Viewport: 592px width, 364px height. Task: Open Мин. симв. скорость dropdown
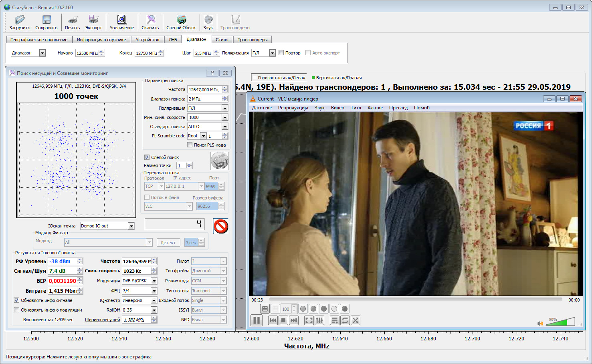pyautogui.click(x=225, y=117)
